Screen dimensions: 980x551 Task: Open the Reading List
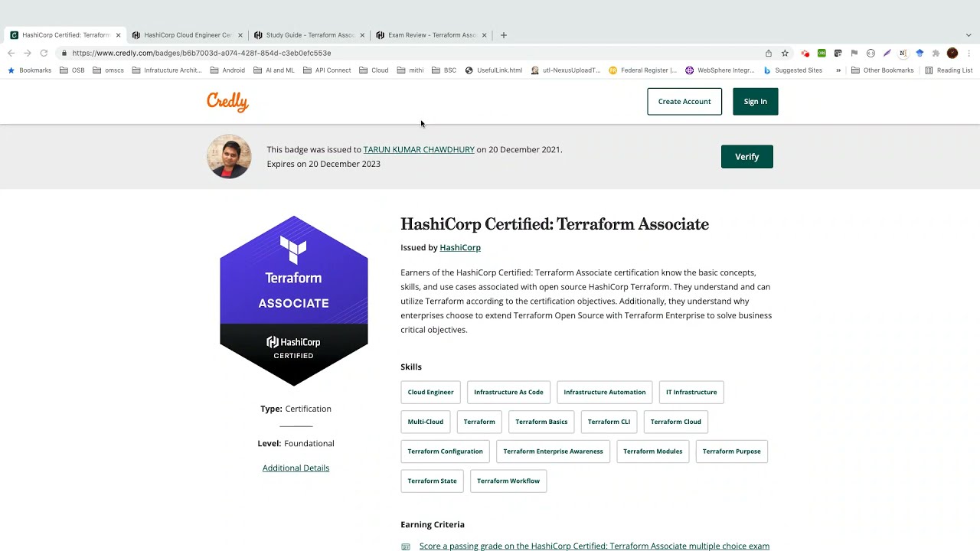click(949, 70)
